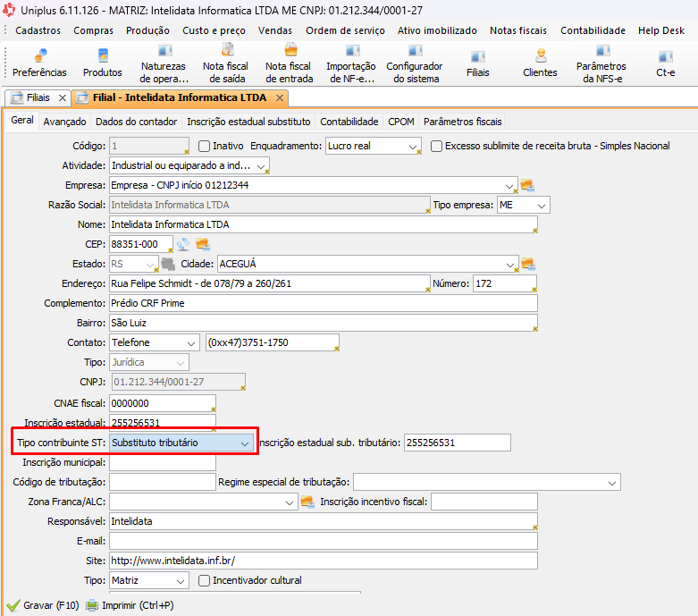Click into the E-mail field
This screenshot has width=698, height=616.
[324, 542]
